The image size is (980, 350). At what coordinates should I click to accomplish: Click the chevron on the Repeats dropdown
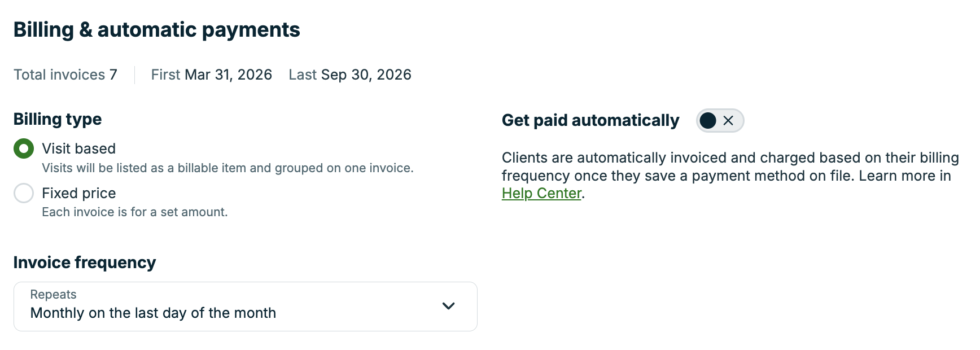[x=449, y=306]
